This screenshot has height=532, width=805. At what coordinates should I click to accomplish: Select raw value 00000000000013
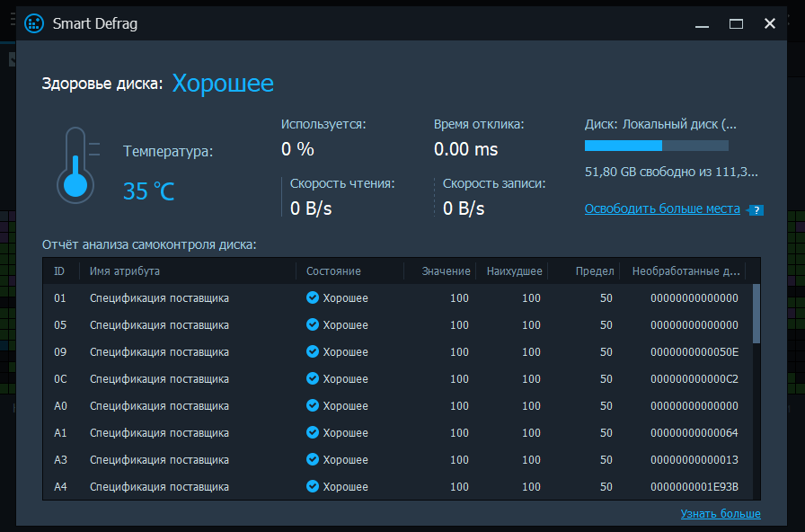[694, 459]
